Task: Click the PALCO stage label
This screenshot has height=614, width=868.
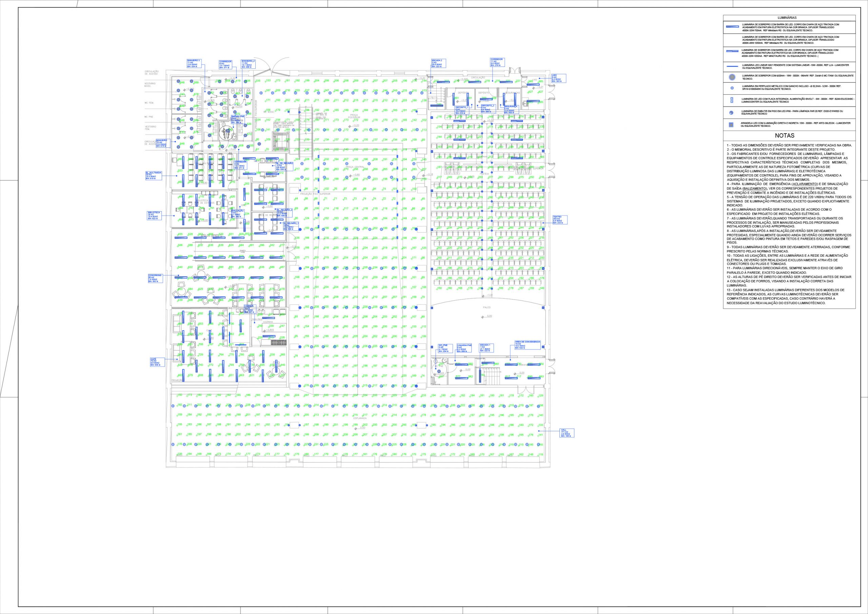Action: pos(487,308)
